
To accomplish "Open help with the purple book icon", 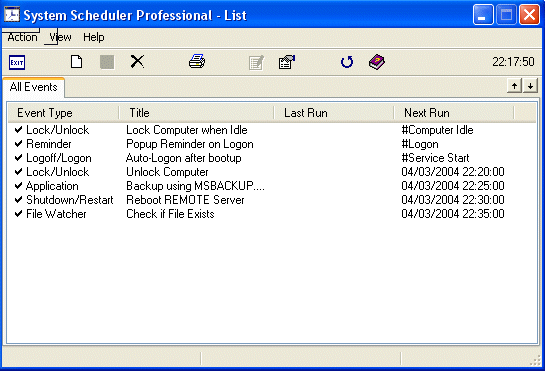I will (x=377, y=62).
